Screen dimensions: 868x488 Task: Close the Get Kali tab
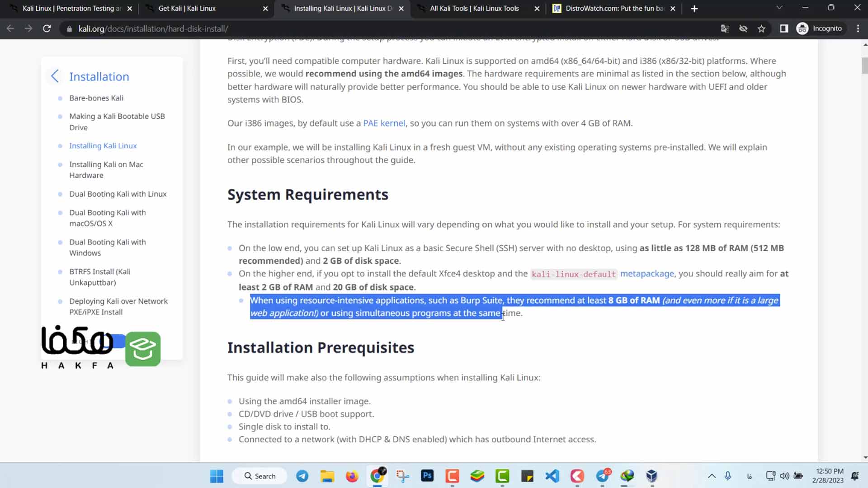pyautogui.click(x=265, y=9)
